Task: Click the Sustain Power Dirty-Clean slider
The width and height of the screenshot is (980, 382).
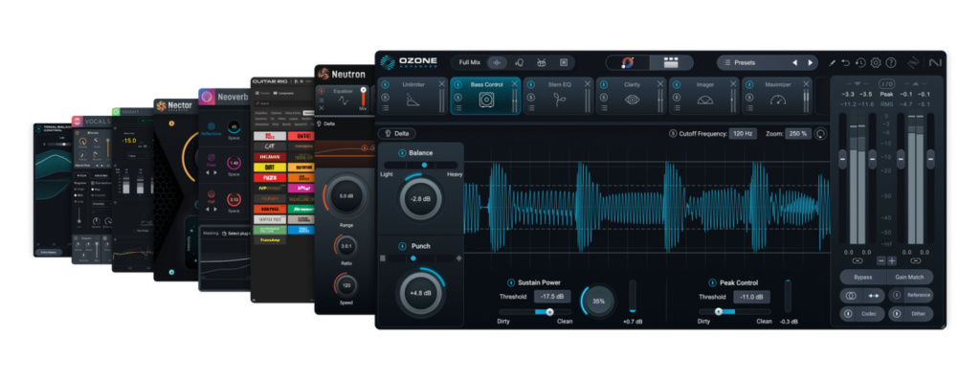Action: [x=535, y=311]
